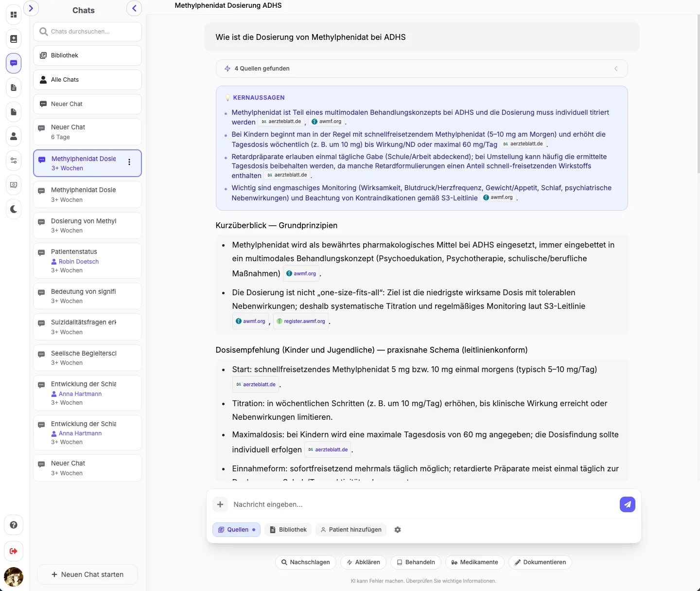Click the plus attachment icon in message box
Viewport: 700px width, 591px height.
220,504
